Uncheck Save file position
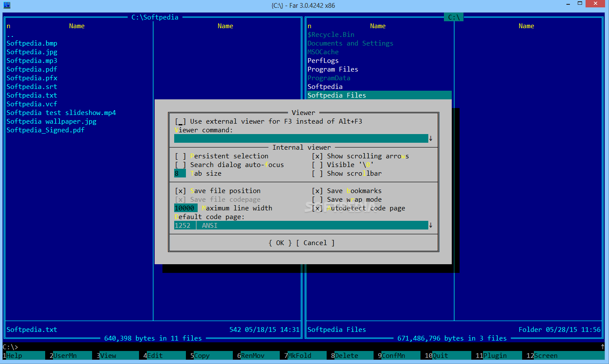 tap(180, 191)
